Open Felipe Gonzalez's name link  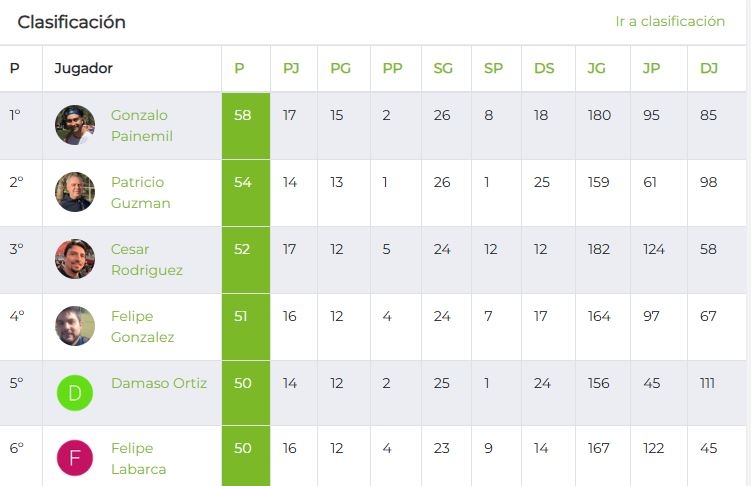(x=142, y=327)
